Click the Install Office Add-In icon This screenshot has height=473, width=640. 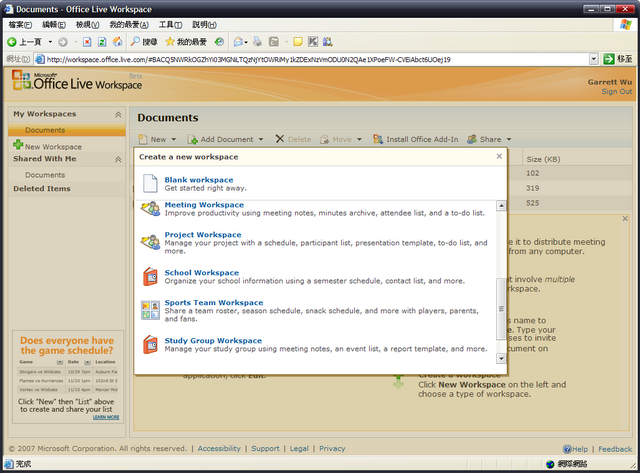pyautogui.click(x=378, y=139)
